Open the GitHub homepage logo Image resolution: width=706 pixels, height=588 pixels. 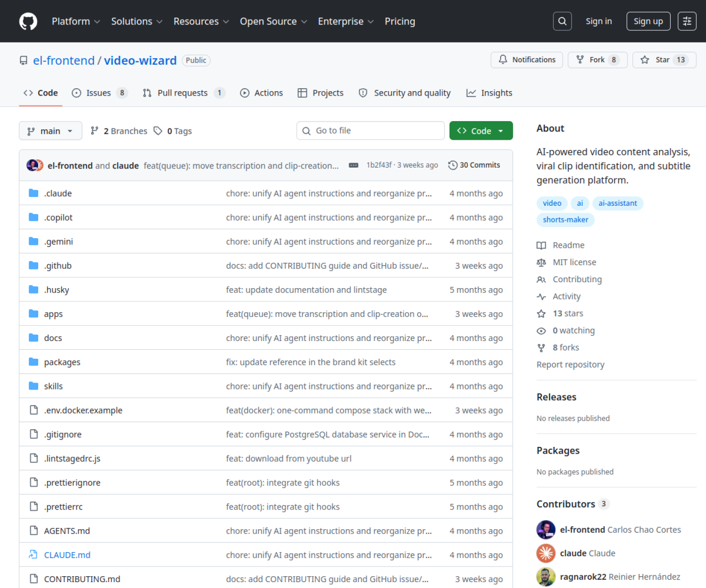point(28,22)
